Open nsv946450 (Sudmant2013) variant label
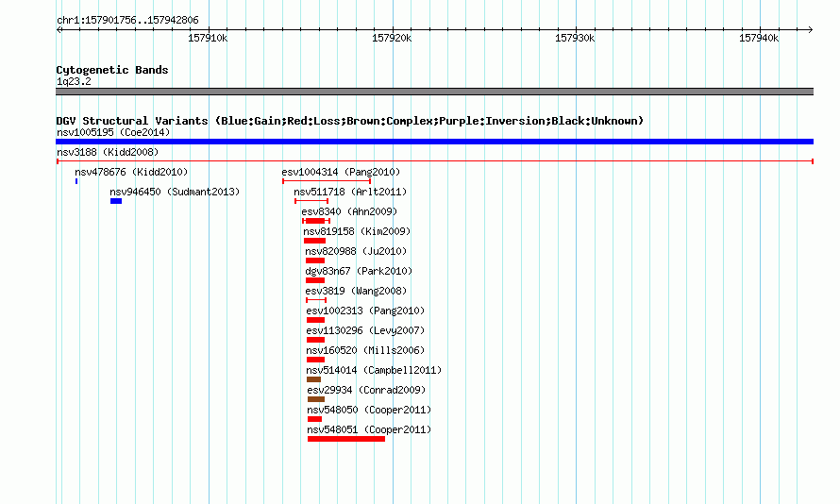The image size is (840, 504). [175, 192]
